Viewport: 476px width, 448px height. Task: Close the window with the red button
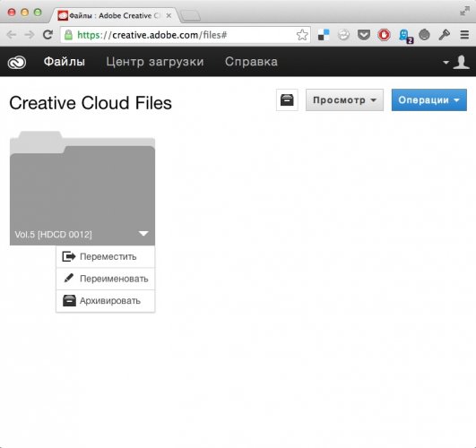pyautogui.click(x=12, y=13)
